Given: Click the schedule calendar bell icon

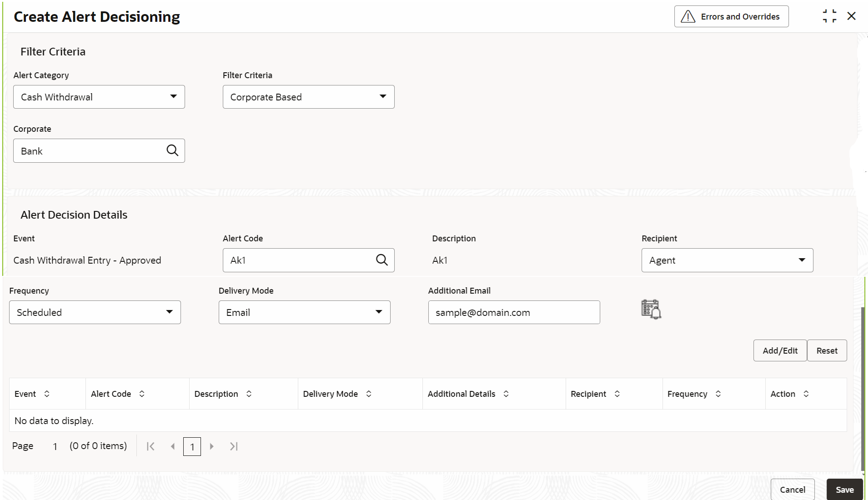Looking at the screenshot, I should (x=651, y=310).
